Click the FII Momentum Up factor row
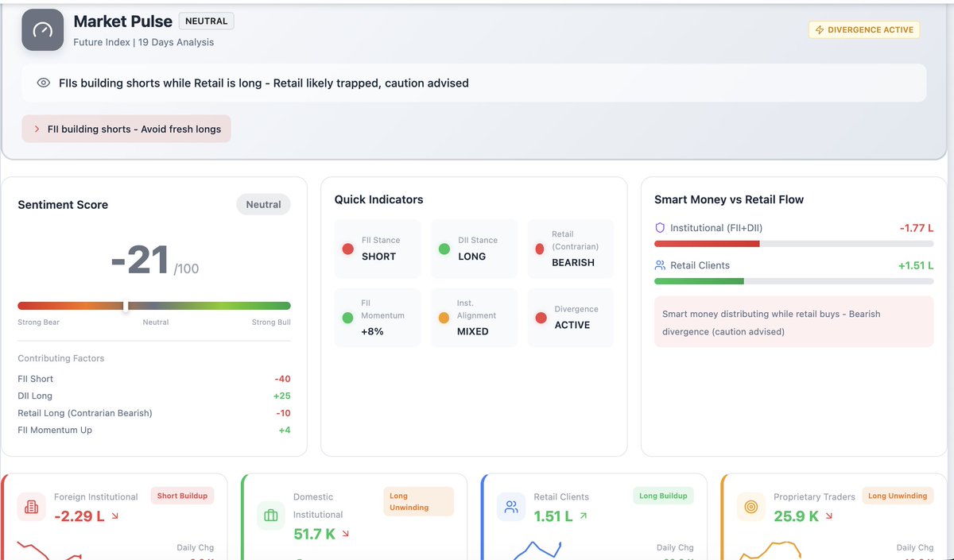Image resolution: width=954 pixels, height=560 pixels. pyautogui.click(x=154, y=430)
